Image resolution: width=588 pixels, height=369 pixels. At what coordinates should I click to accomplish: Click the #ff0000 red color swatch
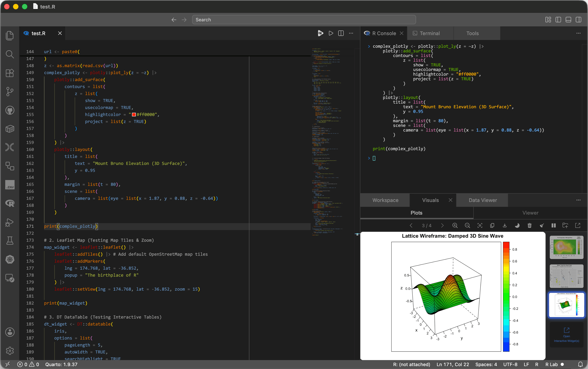coord(134,114)
